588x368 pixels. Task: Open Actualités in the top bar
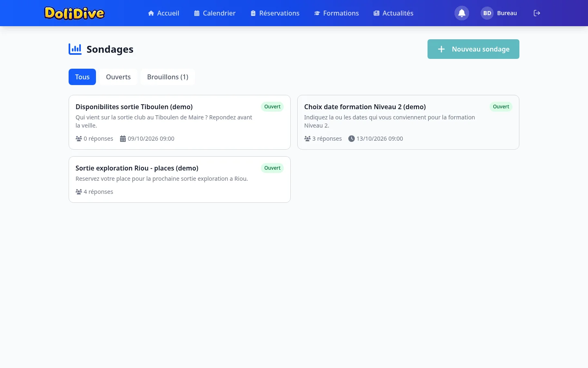tap(393, 13)
